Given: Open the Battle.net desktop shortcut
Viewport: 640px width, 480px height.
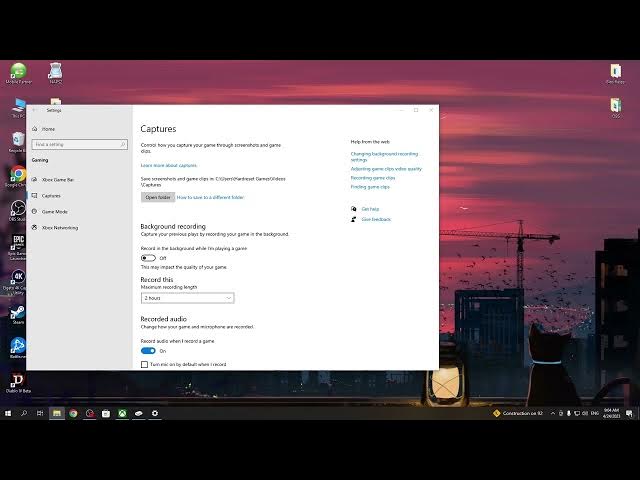Looking at the screenshot, I should (x=18, y=348).
